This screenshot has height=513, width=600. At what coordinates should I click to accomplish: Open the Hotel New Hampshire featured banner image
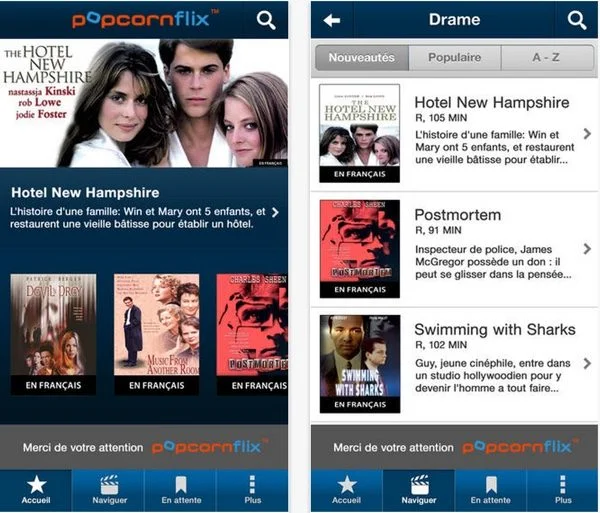tap(144, 103)
